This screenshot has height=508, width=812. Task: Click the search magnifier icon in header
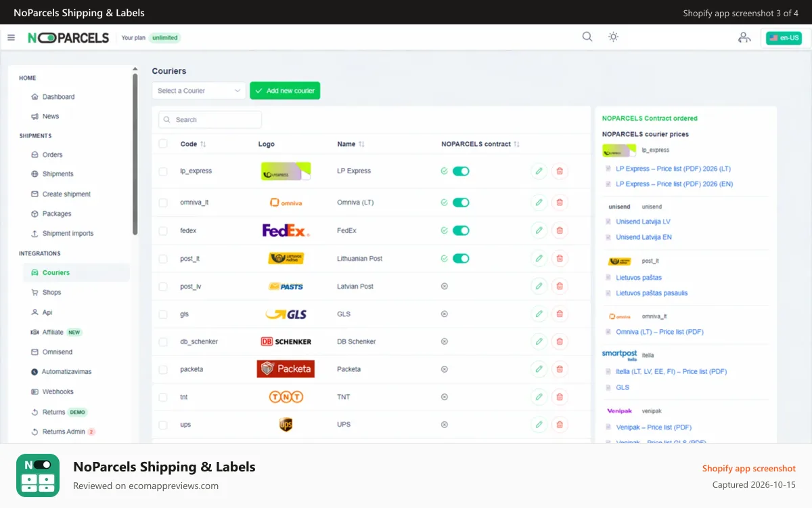(x=587, y=37)
